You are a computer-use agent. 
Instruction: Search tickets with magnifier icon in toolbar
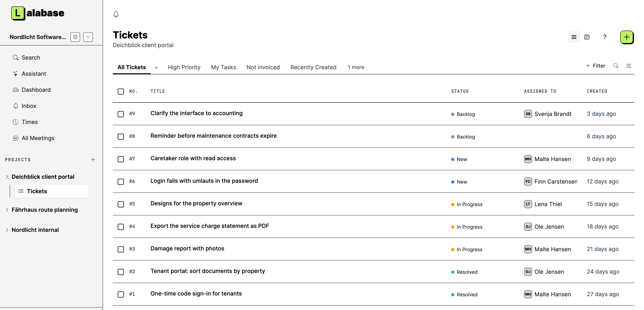(x=615, y=66)
